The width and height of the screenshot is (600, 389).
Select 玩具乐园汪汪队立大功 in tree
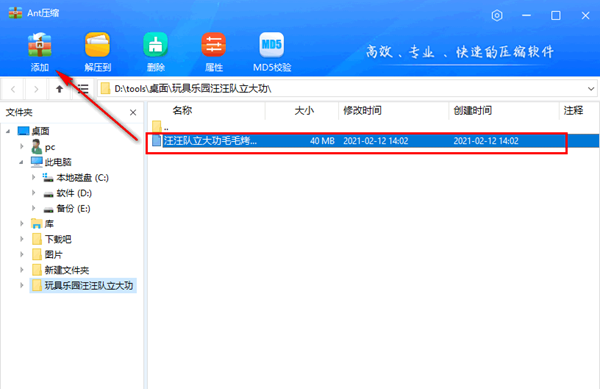tap(83, 285)
